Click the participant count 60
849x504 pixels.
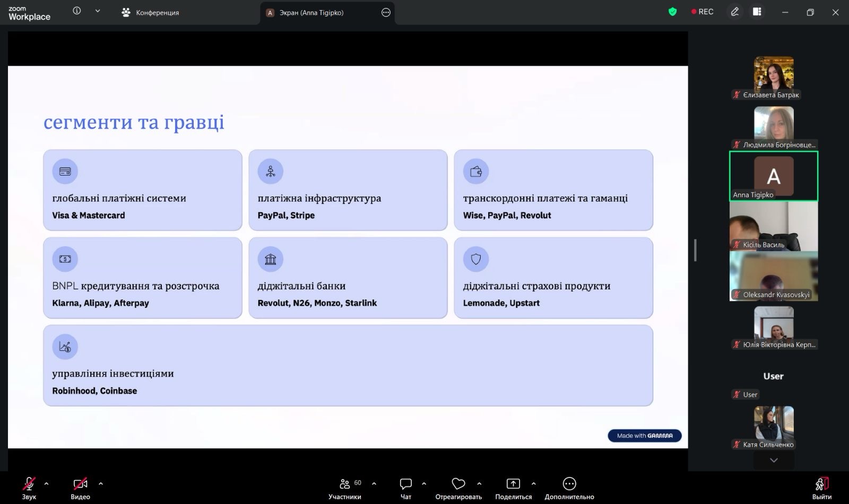tap(358, 483)
